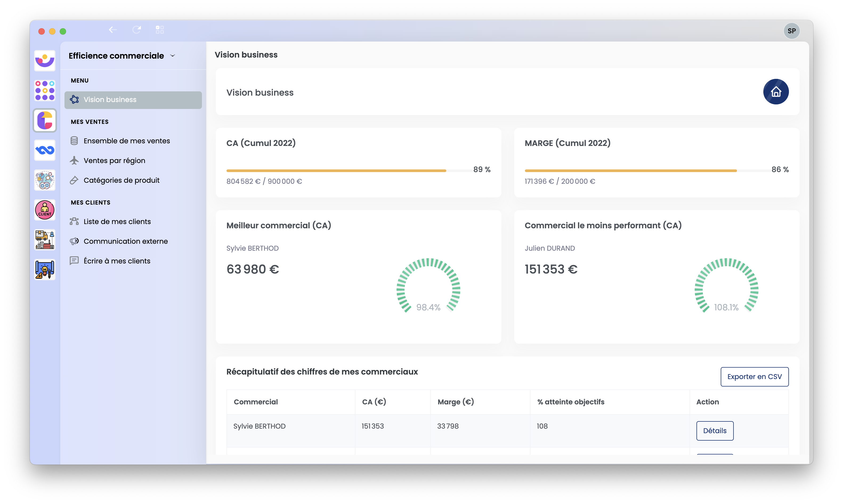This screenshot has height=504, width=843.
Task: Click the blue home button
Action: tap(776, 92)
